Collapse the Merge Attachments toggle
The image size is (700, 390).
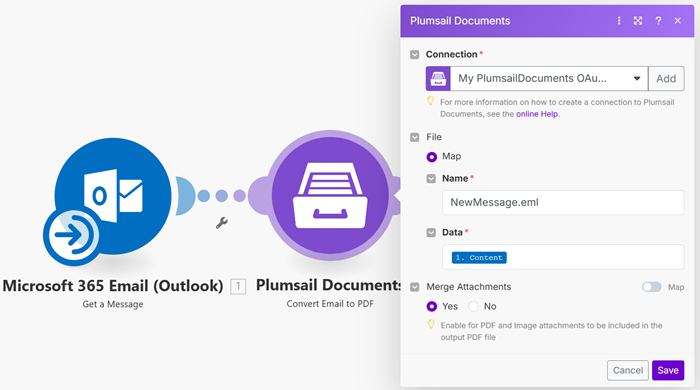(x=415, y=287)
